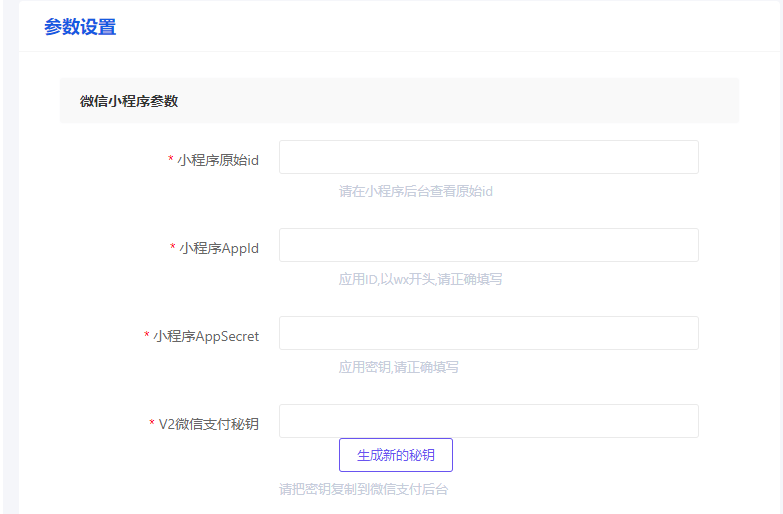Click the red asterisk beside 小程序原始id

point(171,160)
